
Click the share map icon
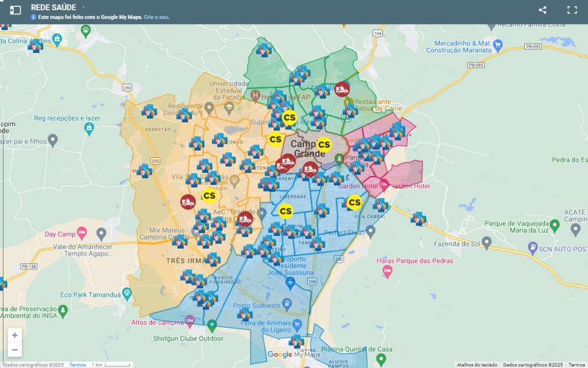[x=542, y=10]
